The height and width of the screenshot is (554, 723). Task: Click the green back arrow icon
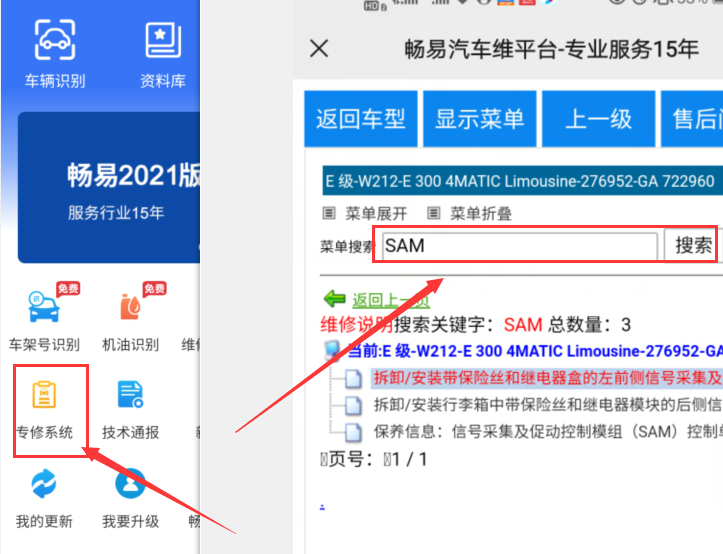click(x=335, y=298)
